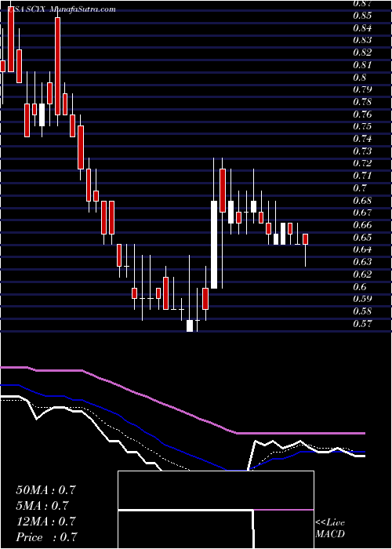Click the 0.84 price axis label
392x549 pixels.
point(361,28)
